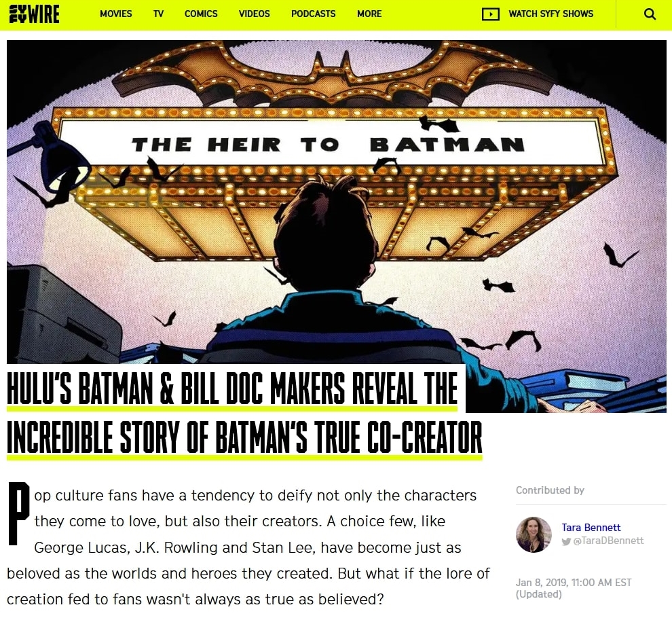Viewport: 672px width, 620px height.
Task: Click the Hulu's Batman & Bill headline
Action: 232,388
